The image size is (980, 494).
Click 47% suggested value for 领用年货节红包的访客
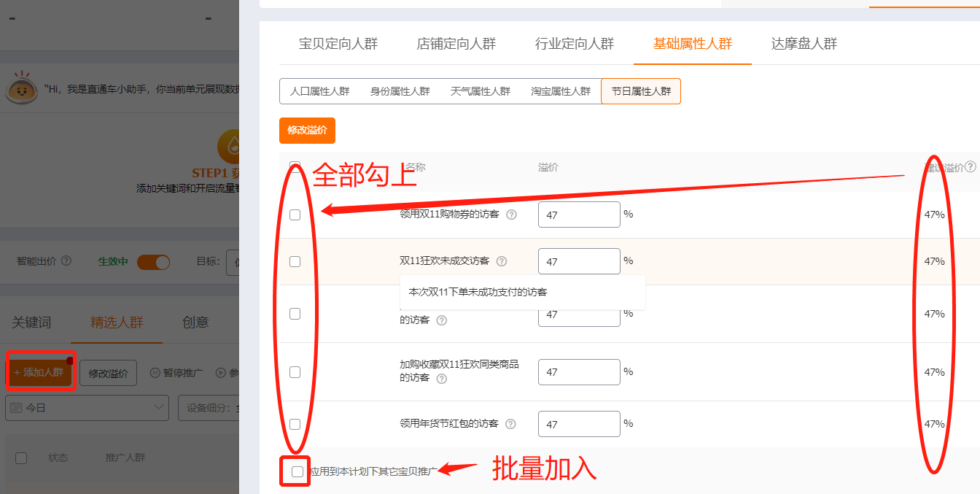[934, 424]
